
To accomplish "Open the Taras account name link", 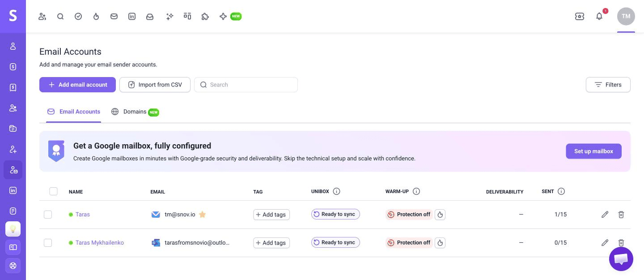I will (x=83, y=215).
